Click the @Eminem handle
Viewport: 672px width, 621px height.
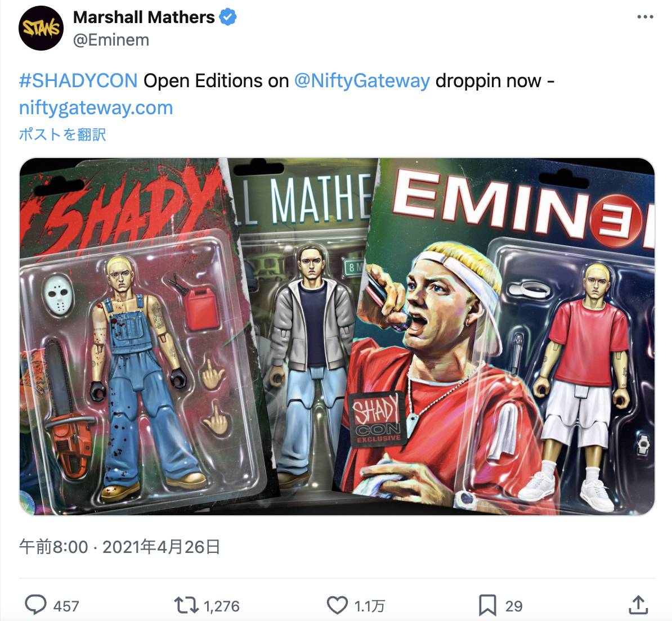pyautogui.click(x=111, y=40)
